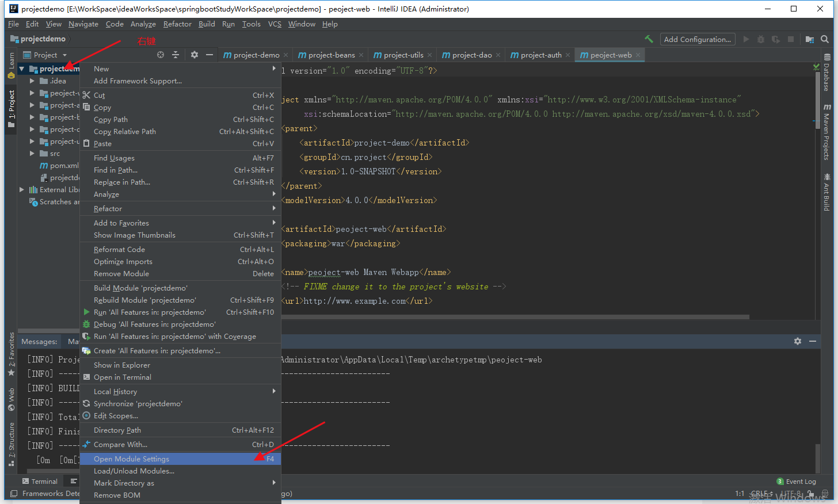Viewport: 838px width, 504px height.
Task: Click the Scroll from Source crosshair icon
Action: point(161,55)
